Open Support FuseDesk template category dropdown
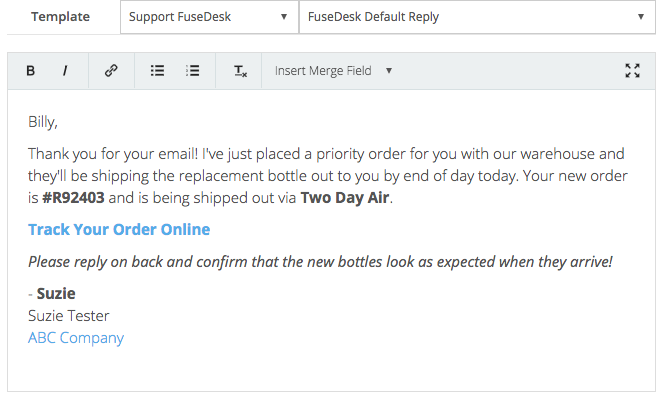660x397 pixels. coord(209,17)
